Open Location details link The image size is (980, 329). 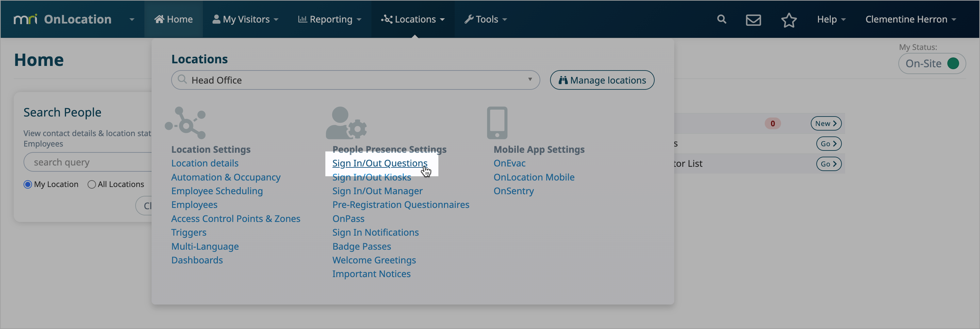[x=205, y=164]
